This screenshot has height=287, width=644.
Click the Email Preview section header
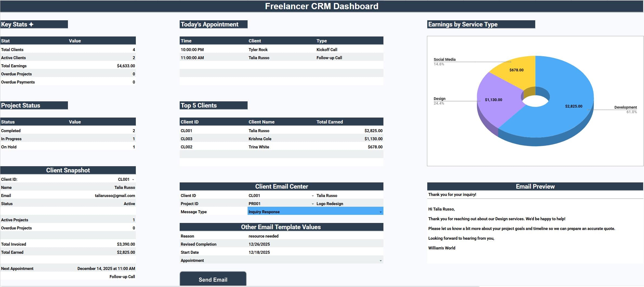coord(535,186)
